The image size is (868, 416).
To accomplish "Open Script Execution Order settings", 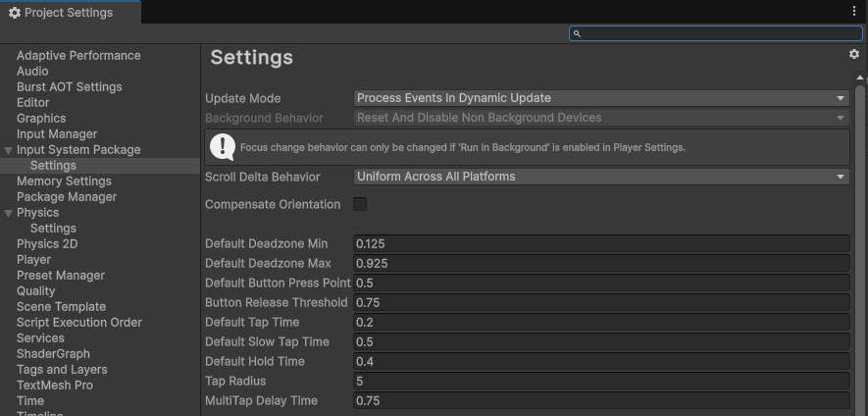I will pos(78,322).
